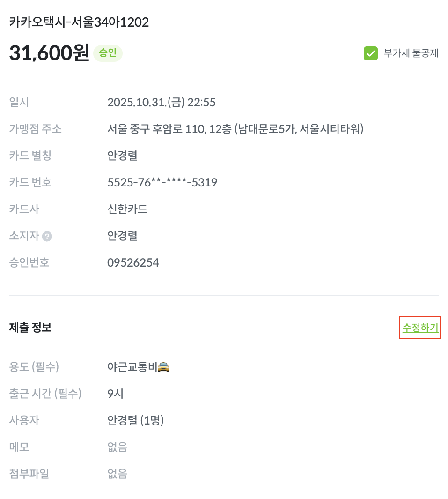The image size is (448, 499).
Task: Click the 카카오택시-서울34아1202 merchant title
Action: coord(79,22)
